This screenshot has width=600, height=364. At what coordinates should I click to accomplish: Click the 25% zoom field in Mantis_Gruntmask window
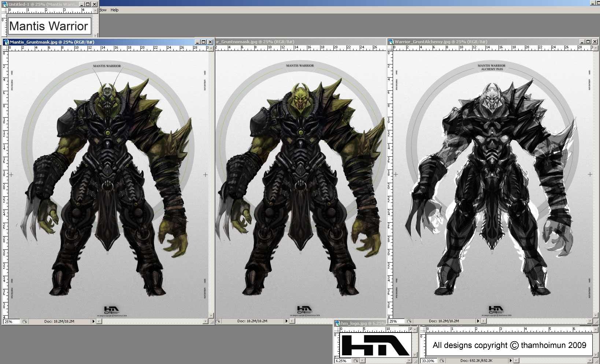coord(12,322)
